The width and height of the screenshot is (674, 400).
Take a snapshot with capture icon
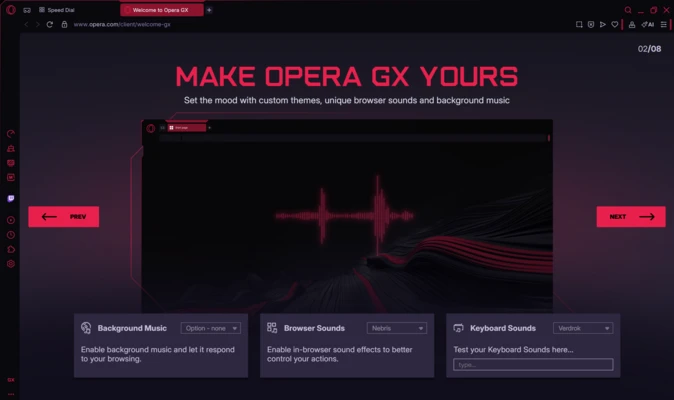coord(579,24)
